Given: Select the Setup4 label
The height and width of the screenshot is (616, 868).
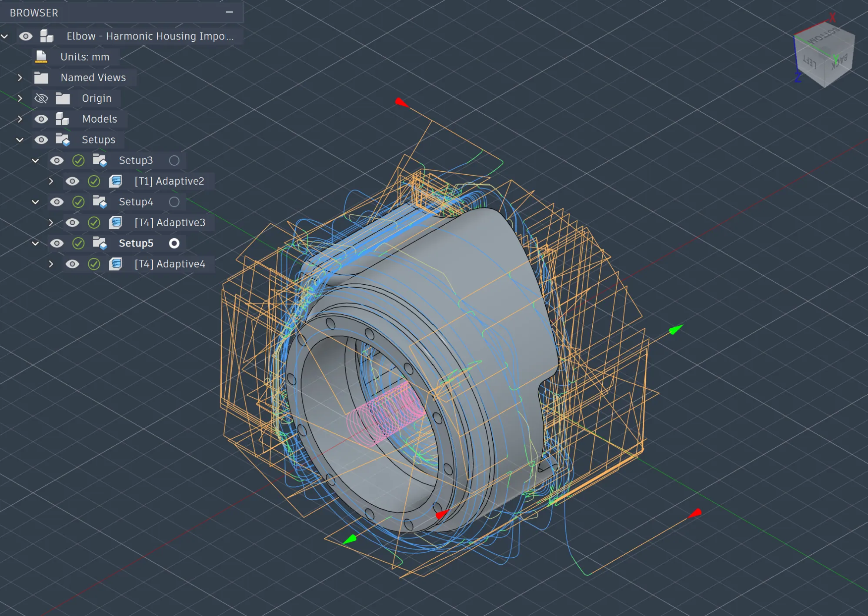Looking at the screenshot, I should click(x=136, y=202).
